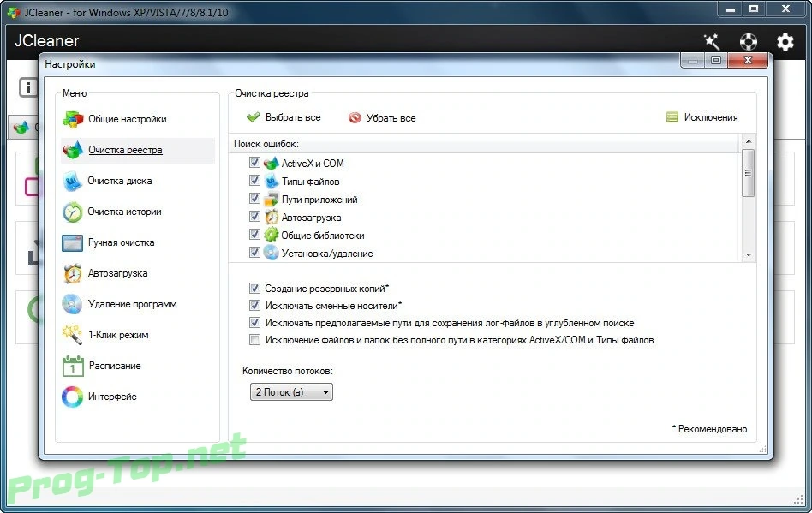Screen dimensions: 812x513
Task: Click Убрать все button
Action: (382, 118)
